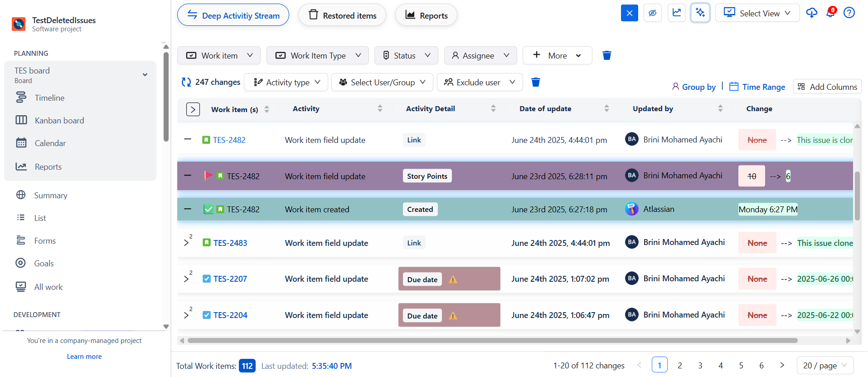Click the TES-2207 work item link
Viewport: 868px width, 377px height.
(230, 279)
